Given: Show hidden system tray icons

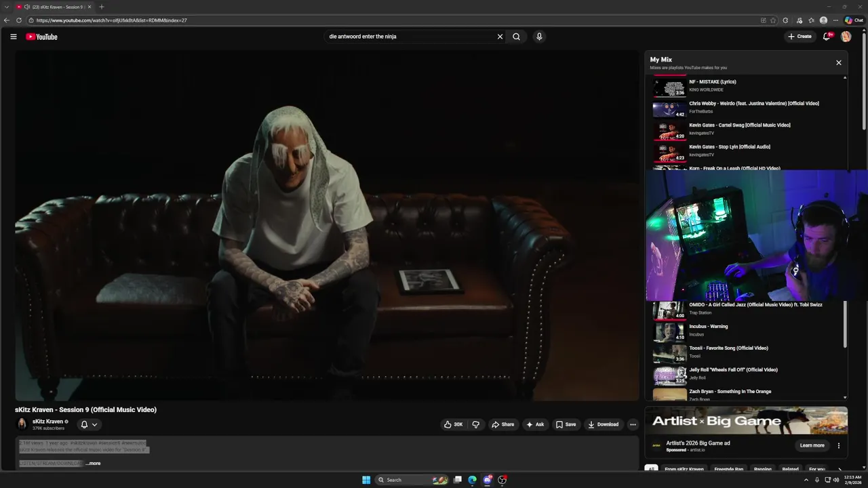Looking at the screenshot, I should point(806,480).
